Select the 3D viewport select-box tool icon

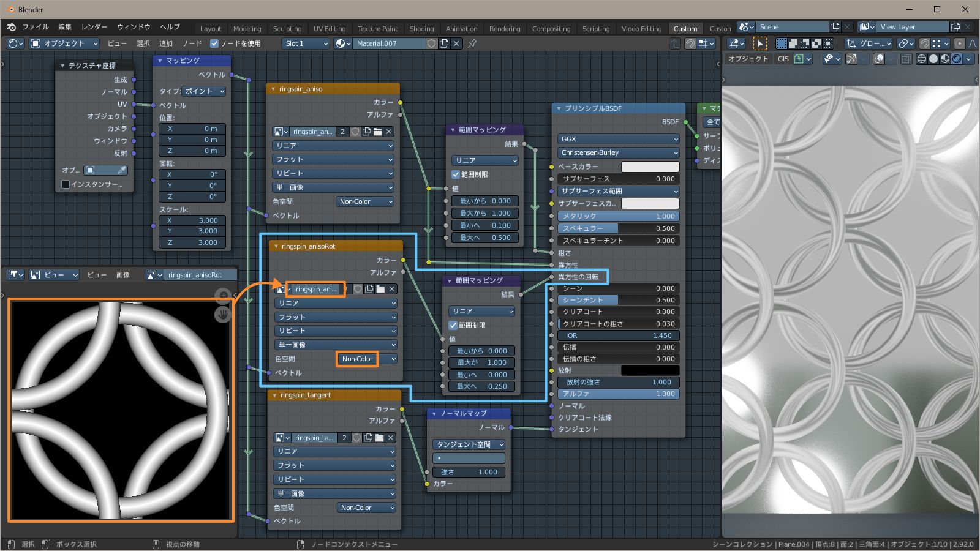[x=759, y=43]
